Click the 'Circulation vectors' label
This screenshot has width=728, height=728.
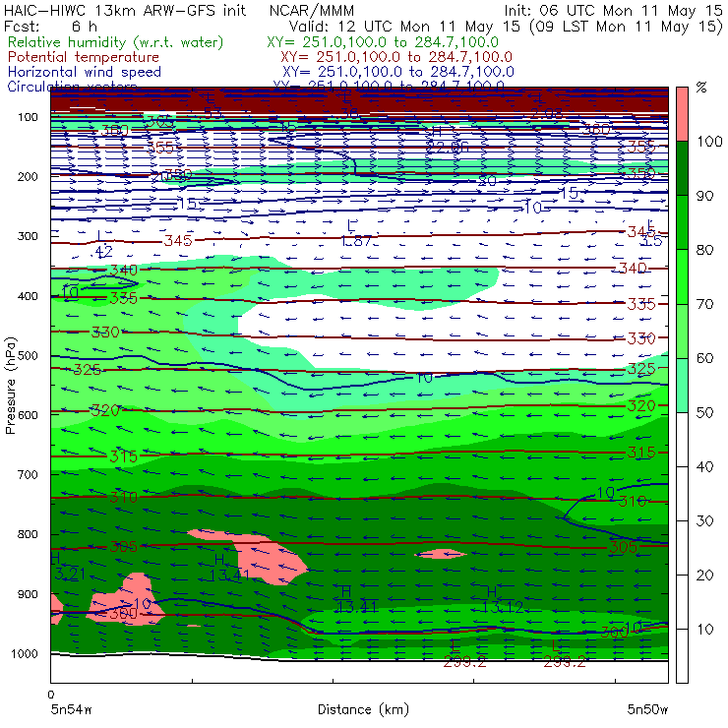(72, 86)
